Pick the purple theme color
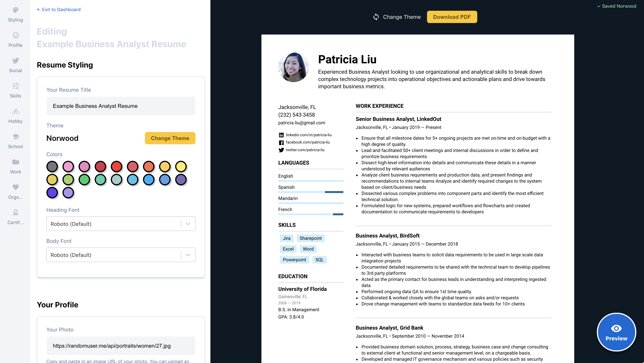The width and height of the screenshot is (644, 363). 181,180
